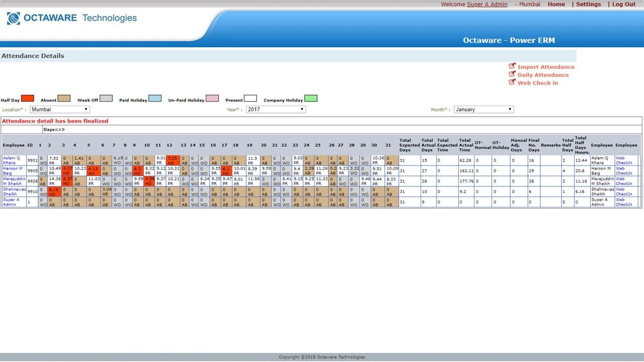Click the Web Check in icon

pyautogui.click(x=512, y=82)
